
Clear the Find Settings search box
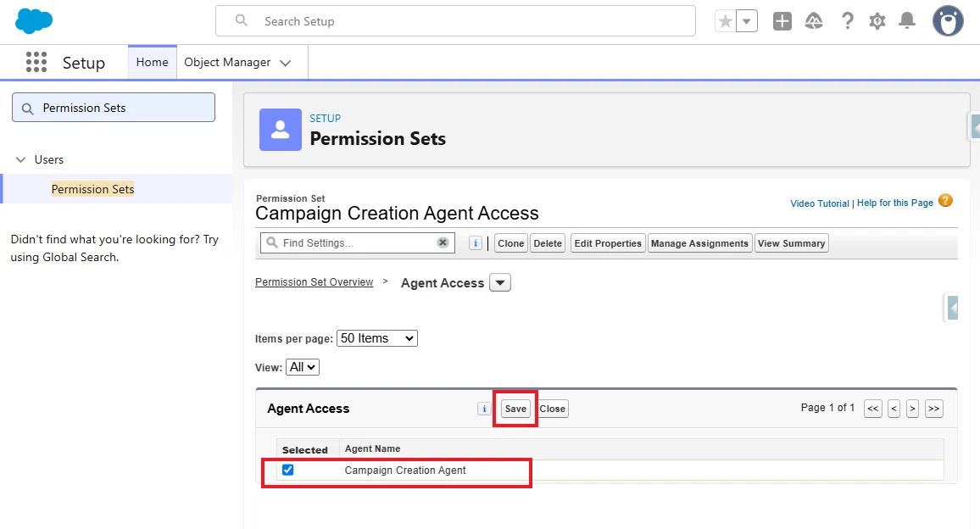click(x=443, y=242)
